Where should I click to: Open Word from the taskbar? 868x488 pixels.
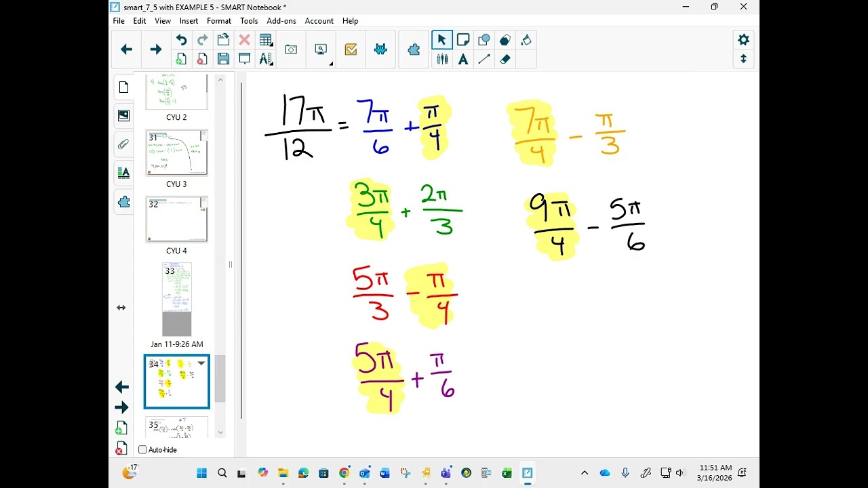tap(384, 473)
